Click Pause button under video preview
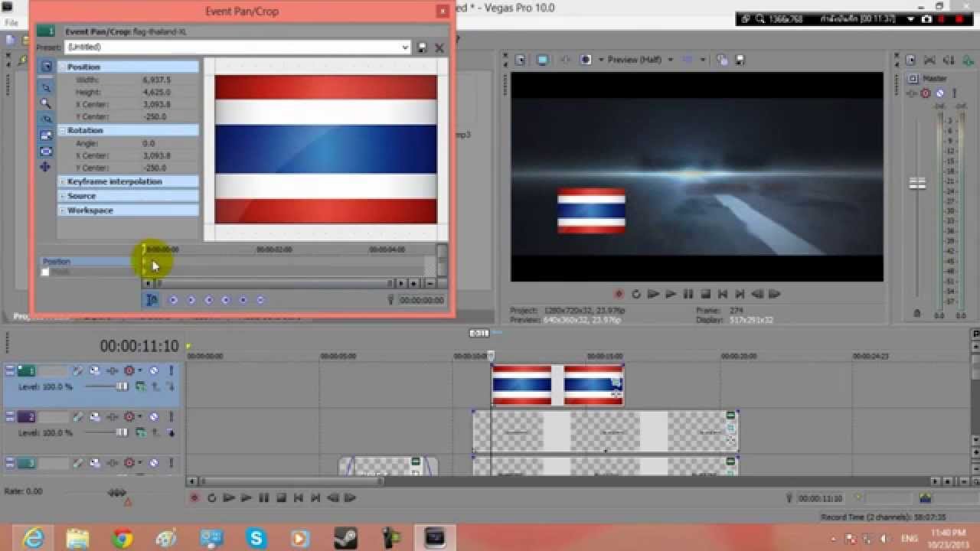 click(x=688, y=294)
